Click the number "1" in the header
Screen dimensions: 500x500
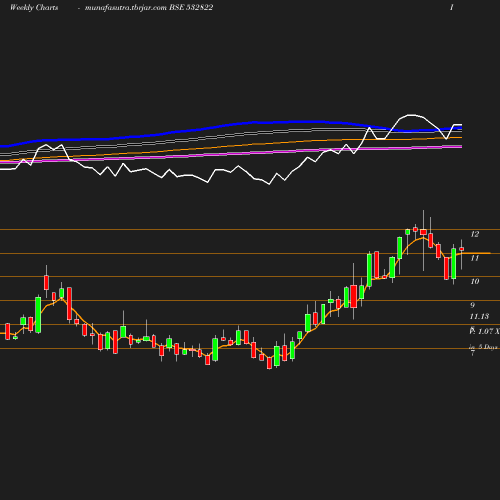click(452, 7)
